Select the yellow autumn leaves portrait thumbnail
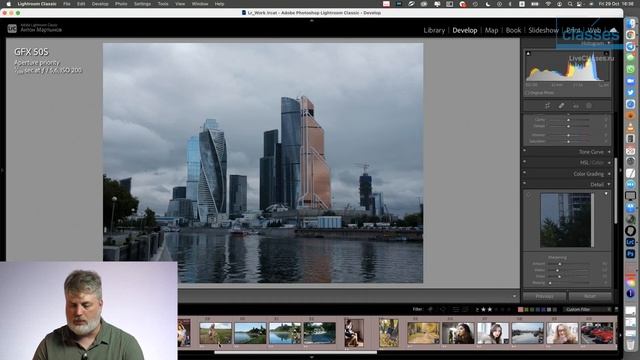Screen dimensions: 640x360 click(x=389, y=333)
